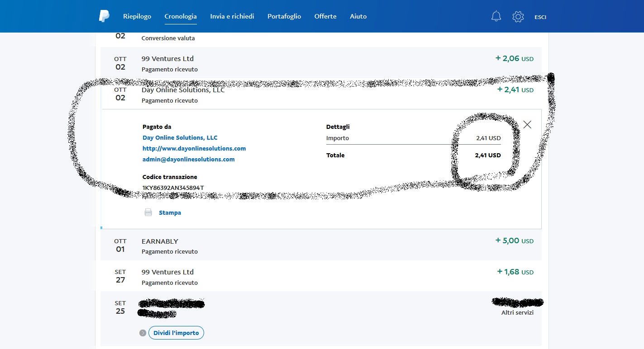Image resolution: width=644 pixels, height=349 pixels.
Task: Click the Altri servizi label
Action: (517, 312)
